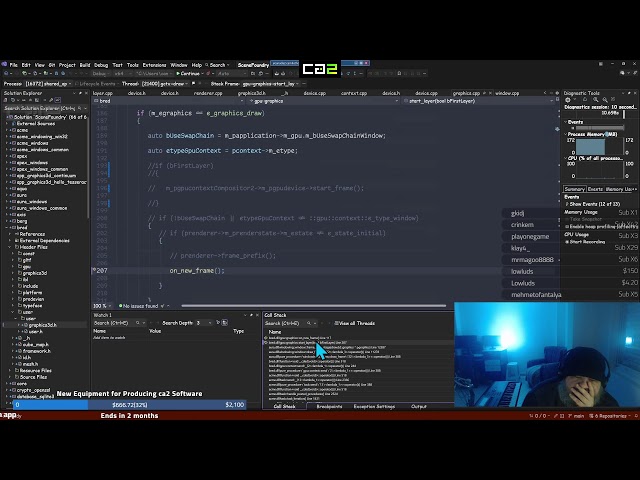Select mesh.h in Solution Explorer

pyautogui.click(x=30, y=364)
